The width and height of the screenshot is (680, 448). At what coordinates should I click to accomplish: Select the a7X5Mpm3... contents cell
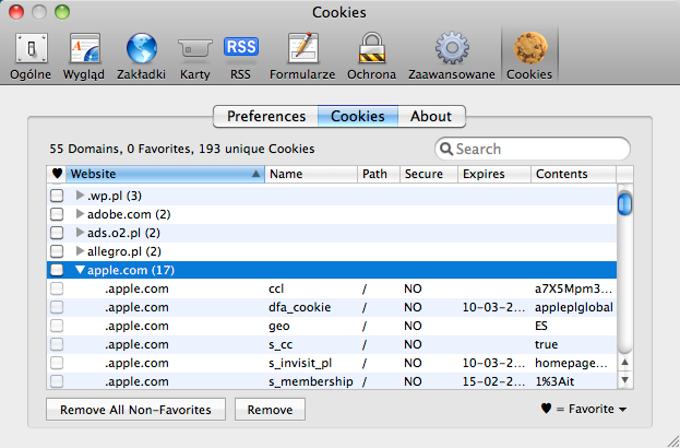[573, 288]
